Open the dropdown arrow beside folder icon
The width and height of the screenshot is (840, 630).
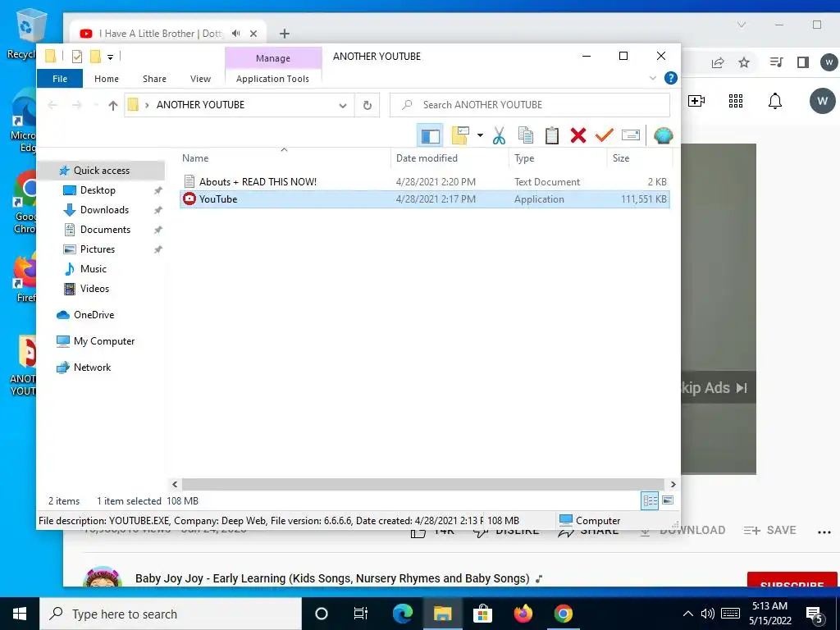[480, 135]
